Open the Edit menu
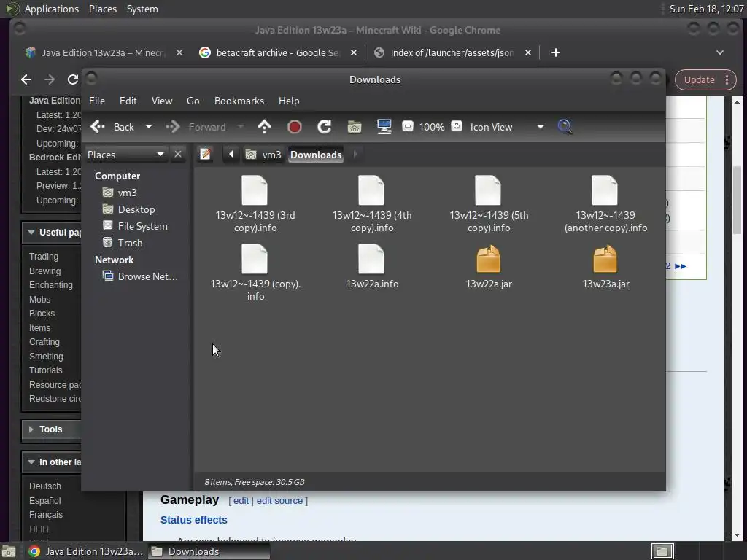This screenshot has height=560, width=747. click(x=128, y=101)
